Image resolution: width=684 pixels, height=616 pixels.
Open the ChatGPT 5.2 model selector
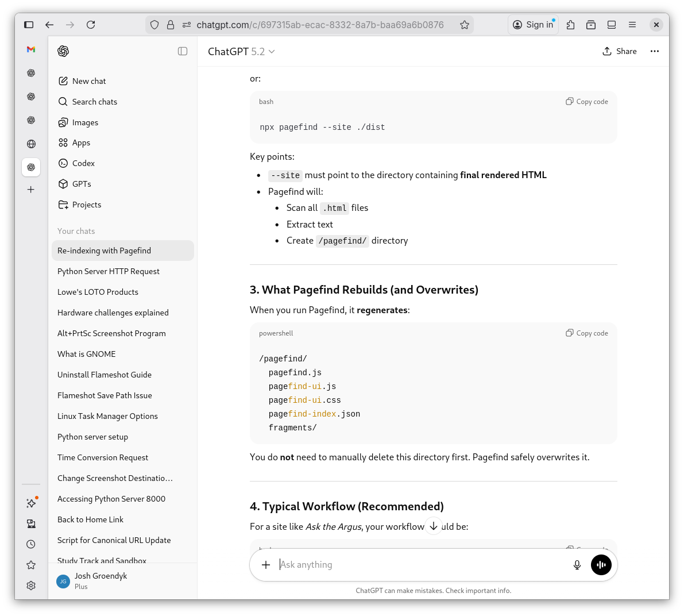[241, 51]
